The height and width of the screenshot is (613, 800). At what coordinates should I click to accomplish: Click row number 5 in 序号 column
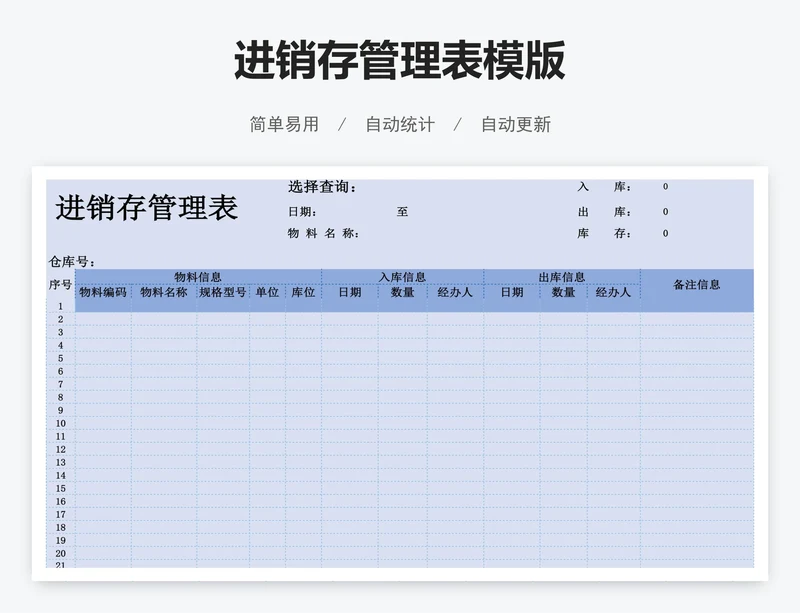click(x=60, y=358)
